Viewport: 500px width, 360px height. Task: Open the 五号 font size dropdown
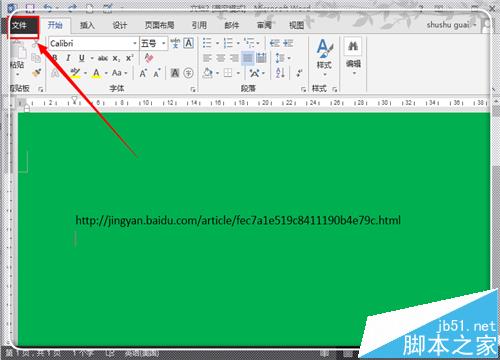(153, 43)
